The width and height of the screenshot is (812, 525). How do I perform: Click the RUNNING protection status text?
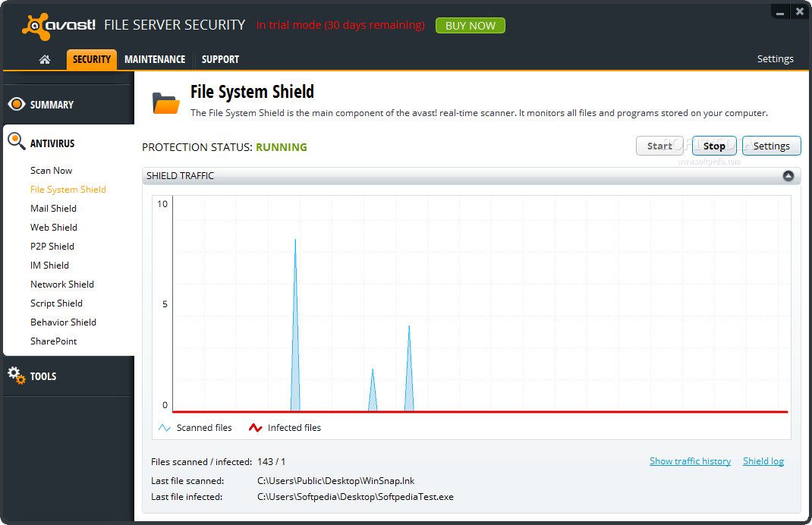click(x=282, y=147)
